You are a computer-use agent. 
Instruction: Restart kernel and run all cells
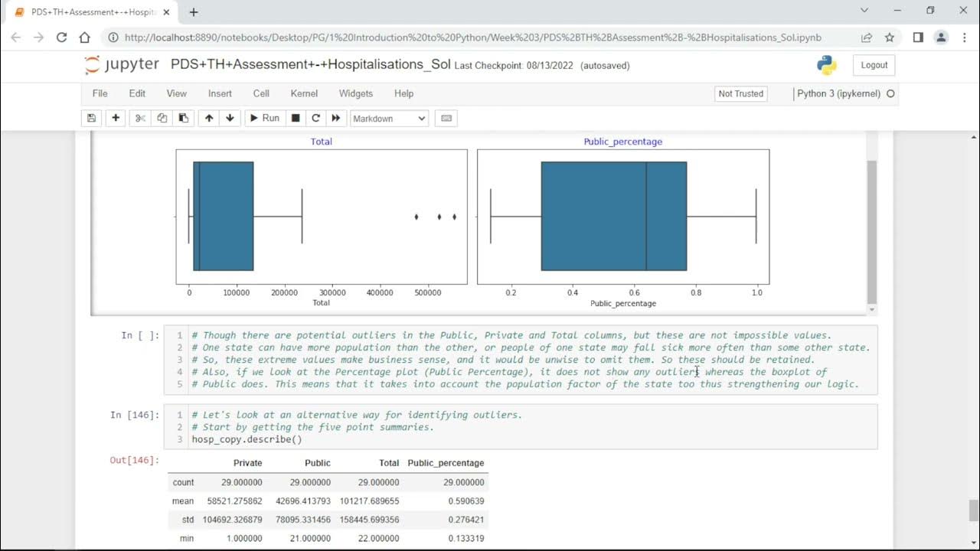click(x=335, y=118)
